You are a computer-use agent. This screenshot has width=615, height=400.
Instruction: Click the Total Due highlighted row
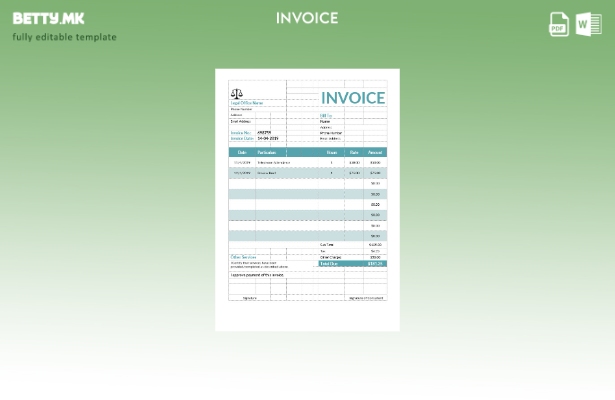[x=352, y=264]
